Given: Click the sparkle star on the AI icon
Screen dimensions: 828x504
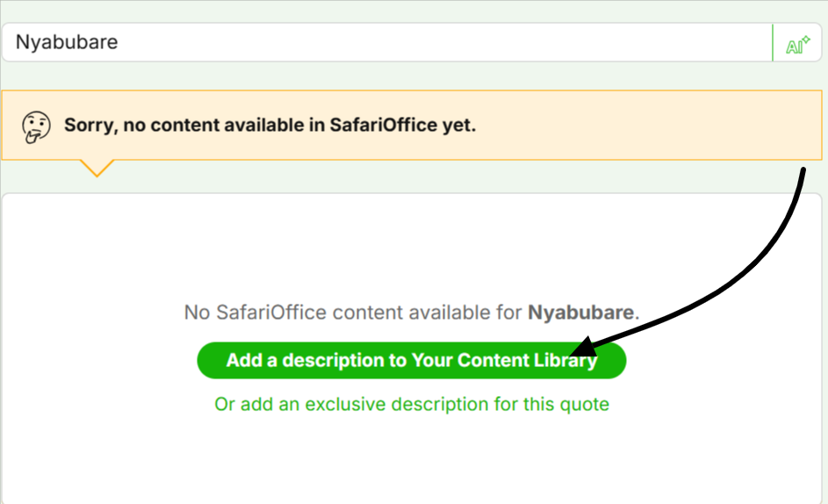Looking at the screenshot, I should (x=805, y=40).
